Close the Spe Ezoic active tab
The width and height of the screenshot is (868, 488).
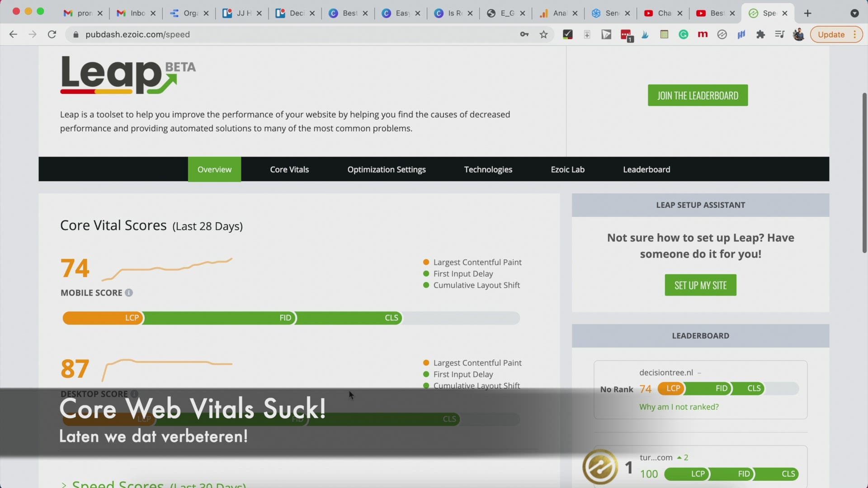point(785,13)
